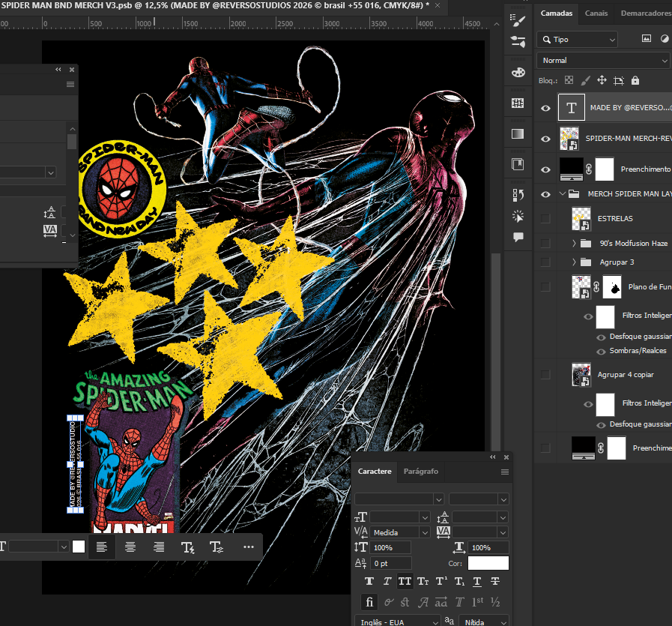Image resolution: width=672 pixels, height=626 pixels.
Task: Hide the MADE BY @REVERSO text layer
Action: [x=545, y=108]
